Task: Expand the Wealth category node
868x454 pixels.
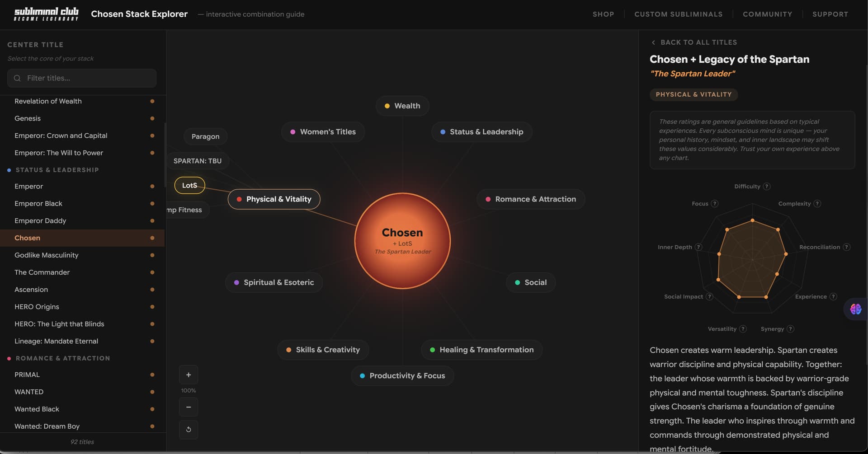Action: (402, 106)
